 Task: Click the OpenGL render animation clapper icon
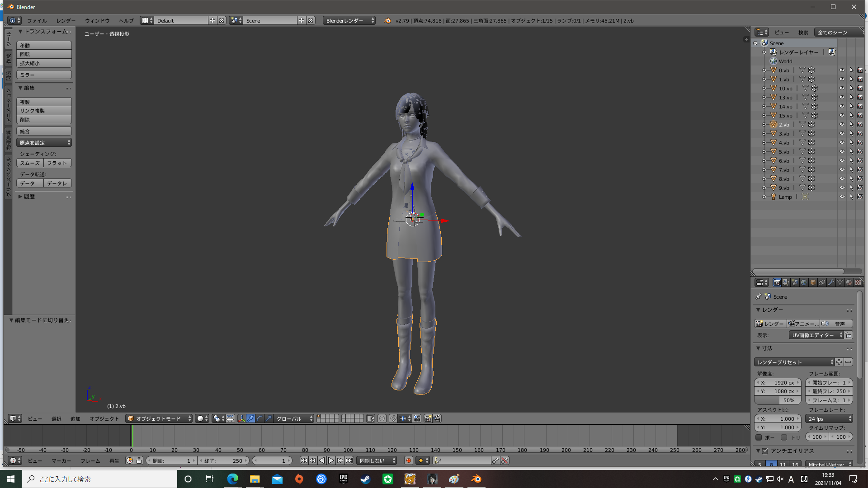click(437, 418)
